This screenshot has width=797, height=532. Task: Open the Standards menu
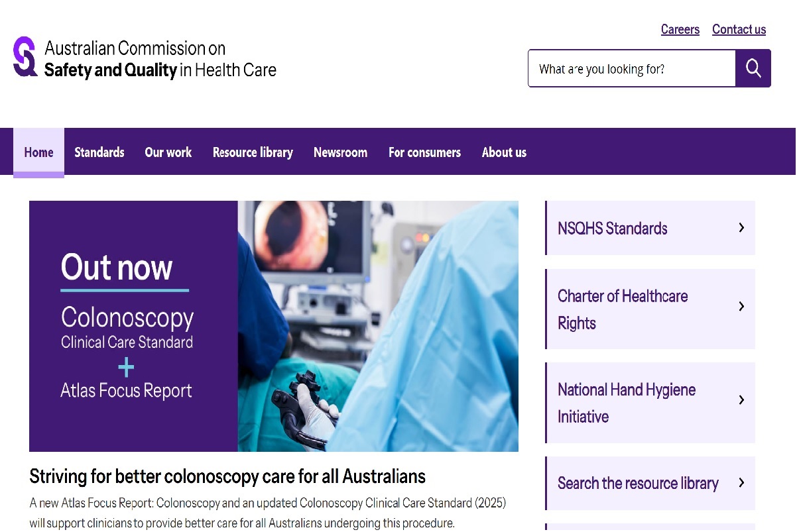99,152
